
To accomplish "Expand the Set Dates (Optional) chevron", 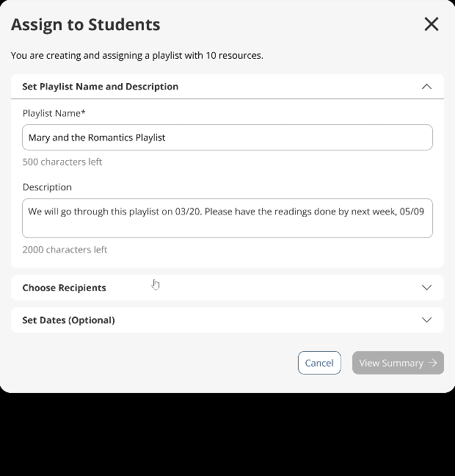I will tap(426, 320).
